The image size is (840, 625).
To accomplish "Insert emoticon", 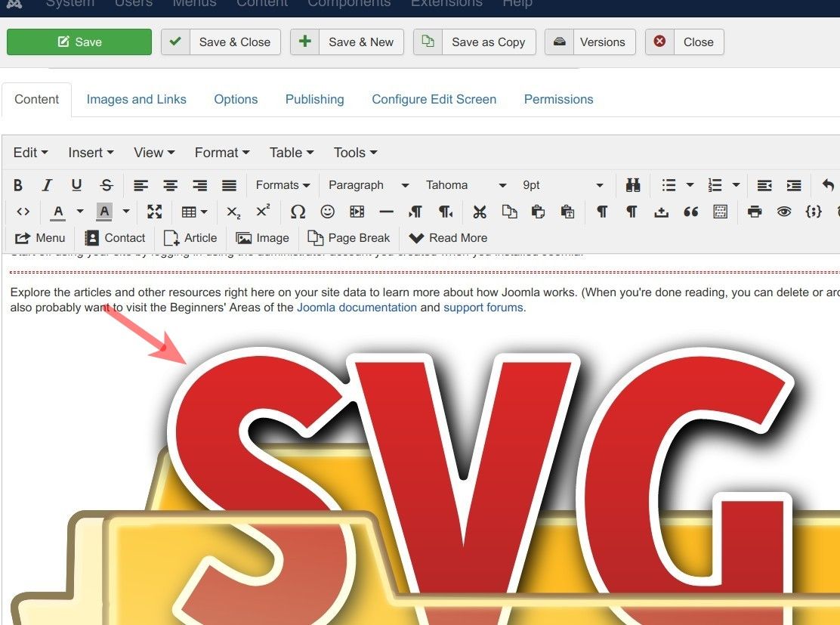I will [327, 212].
